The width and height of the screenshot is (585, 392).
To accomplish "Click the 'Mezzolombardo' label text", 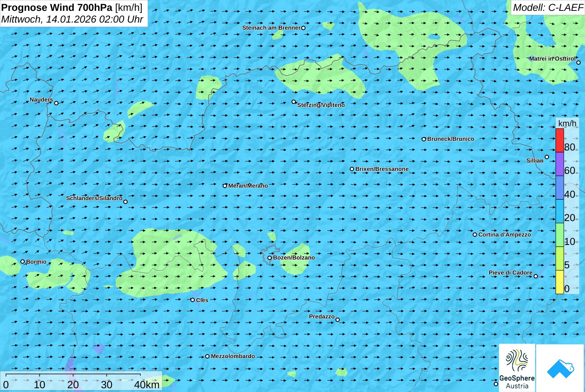I will [233, 356].
